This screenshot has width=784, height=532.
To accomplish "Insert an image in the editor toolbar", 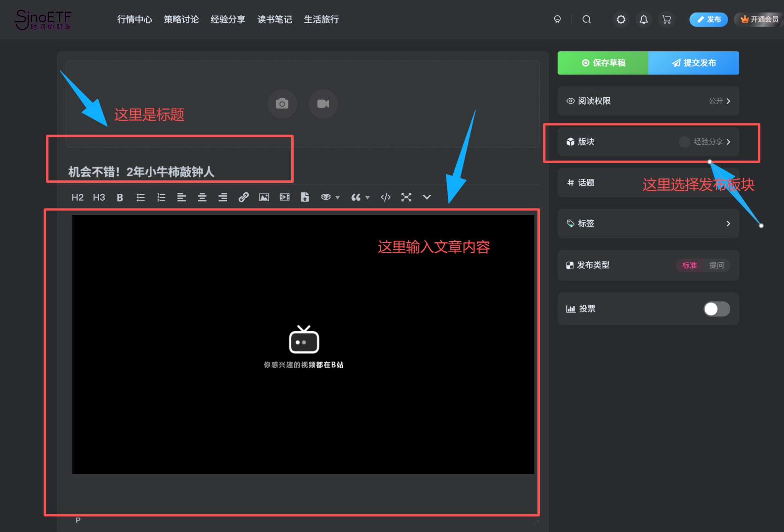I will (x=264, y=197).
